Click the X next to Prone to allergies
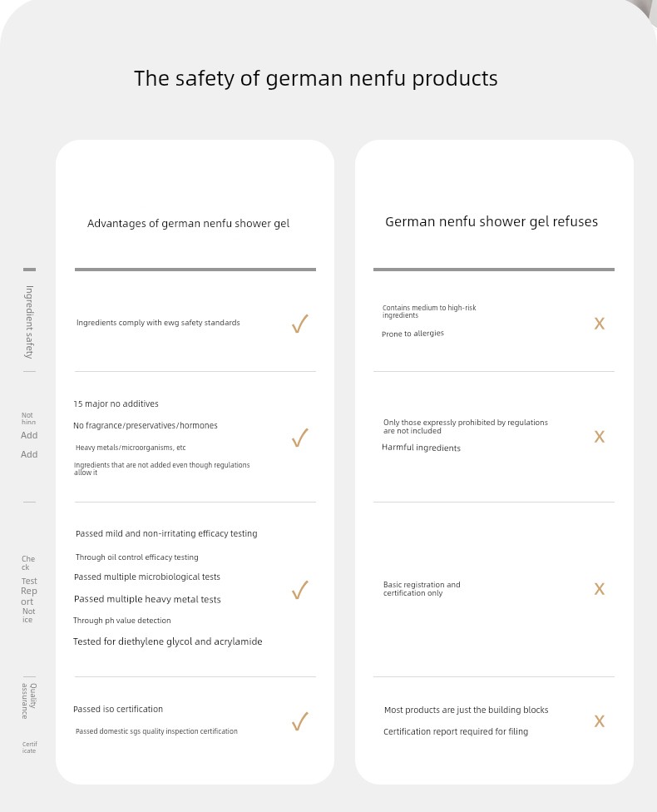Viewport: 657px width, 812px height. tap(600, 324)
